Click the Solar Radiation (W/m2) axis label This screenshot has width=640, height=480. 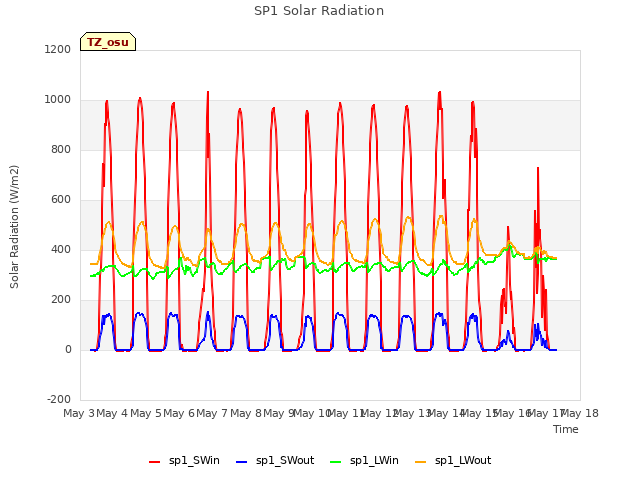pos(14,227)
